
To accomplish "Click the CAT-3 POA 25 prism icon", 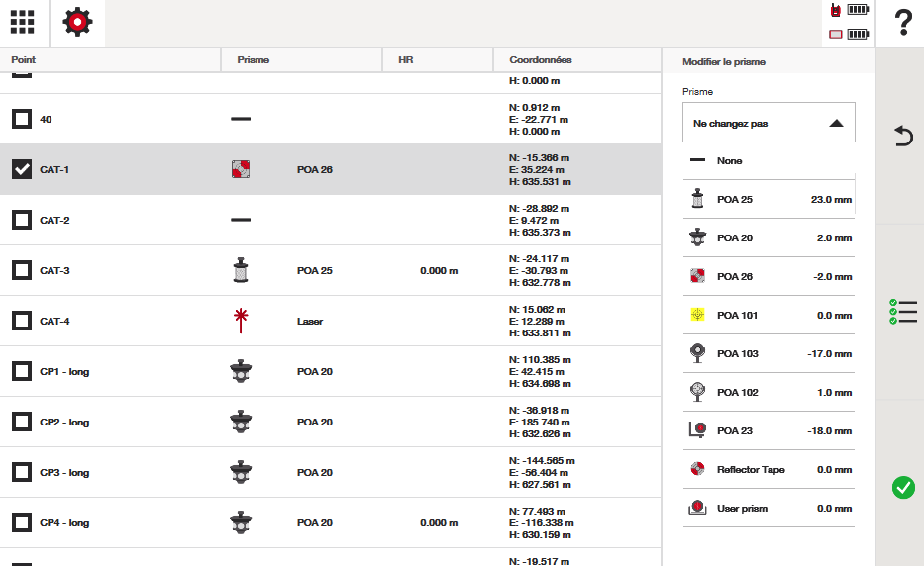I will [x=240, y=270].
